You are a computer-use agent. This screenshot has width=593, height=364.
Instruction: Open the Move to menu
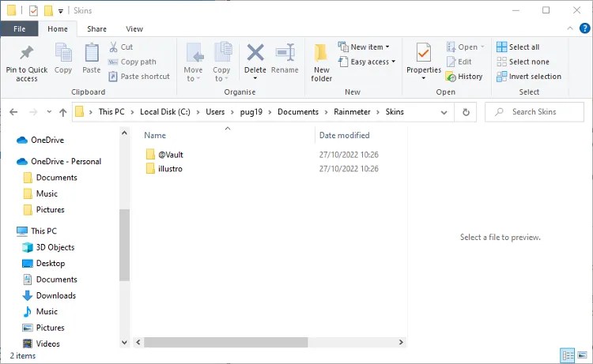click(x=193, y=62)
